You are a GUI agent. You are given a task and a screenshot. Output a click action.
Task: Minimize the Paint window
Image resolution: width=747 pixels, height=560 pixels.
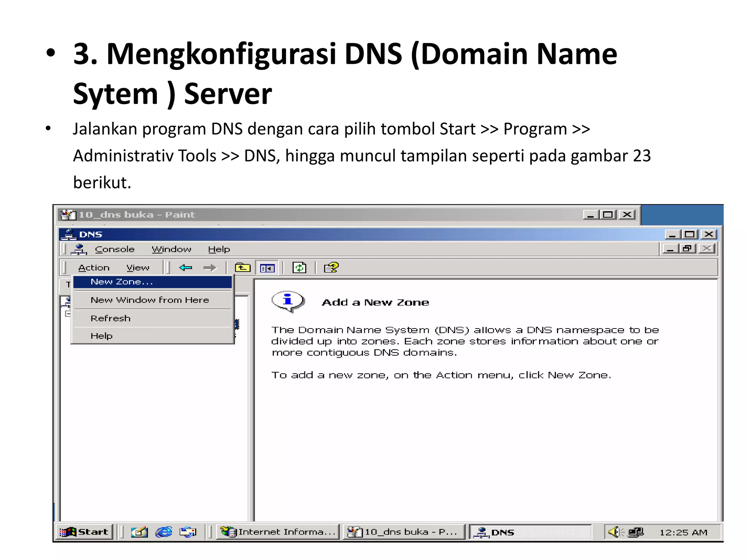coord(590,215)
